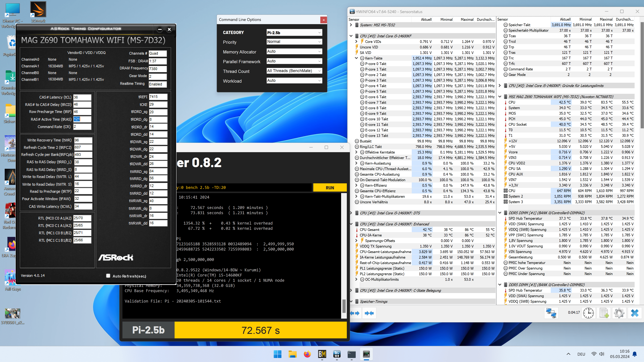Close the ASRock Timing Configurator window
644x362 pixels.
[x=169, y=29]
